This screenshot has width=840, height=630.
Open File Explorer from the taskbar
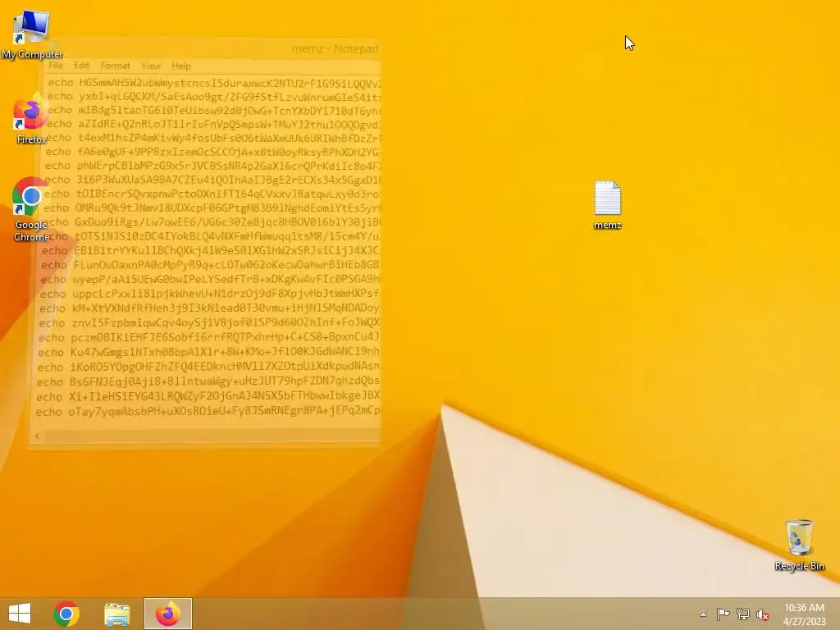click(x=116, y=614)
